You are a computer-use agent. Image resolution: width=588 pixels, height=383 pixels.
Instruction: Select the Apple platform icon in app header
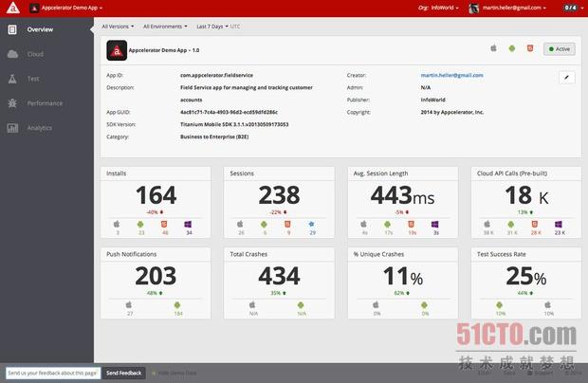pyautogui.click(x=493, y=48)
